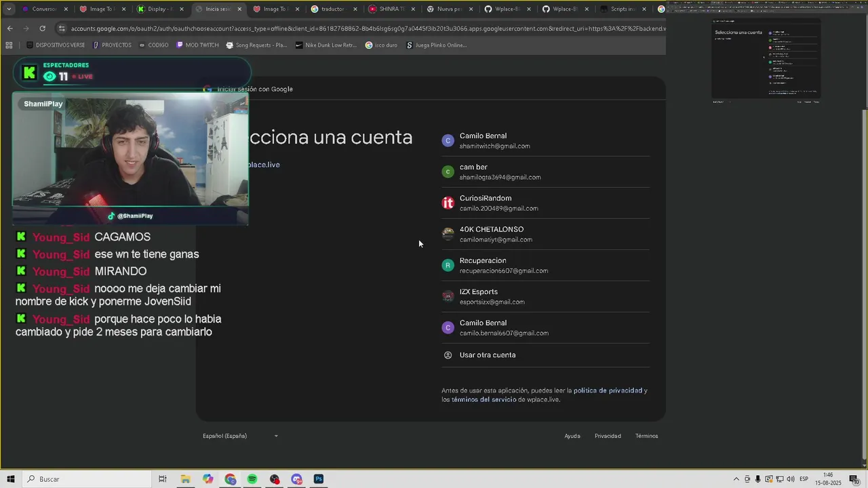Click the Privacidad footer link
The height and width of the screenshot is (488, 868).
pos(608,436)
